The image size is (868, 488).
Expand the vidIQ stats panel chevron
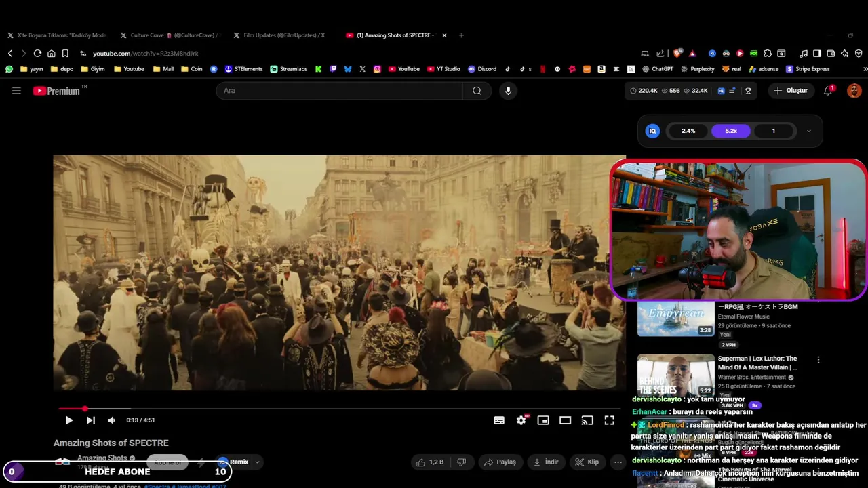[808, 131]
